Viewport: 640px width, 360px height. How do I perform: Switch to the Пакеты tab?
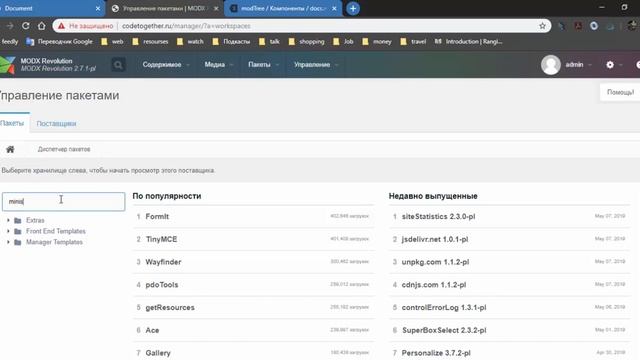(x=12, y=123)
